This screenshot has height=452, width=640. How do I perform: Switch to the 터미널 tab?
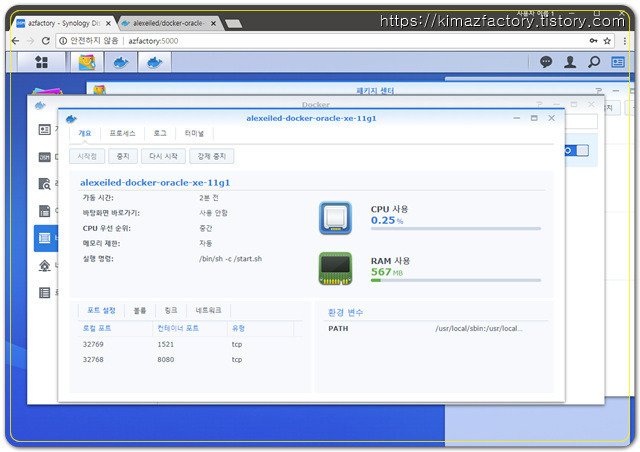(x=194, y=133)
